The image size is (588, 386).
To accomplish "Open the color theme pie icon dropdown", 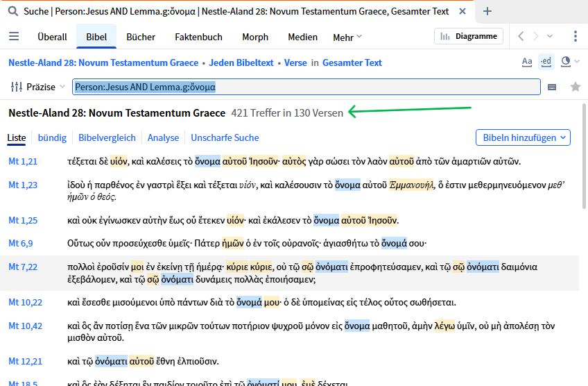I will pos(570,62).
